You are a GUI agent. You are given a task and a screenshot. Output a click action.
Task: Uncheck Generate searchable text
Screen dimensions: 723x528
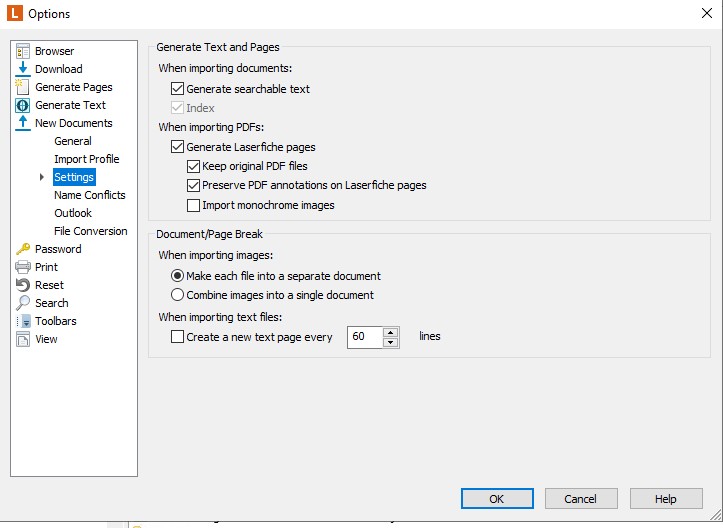point(178,89)
